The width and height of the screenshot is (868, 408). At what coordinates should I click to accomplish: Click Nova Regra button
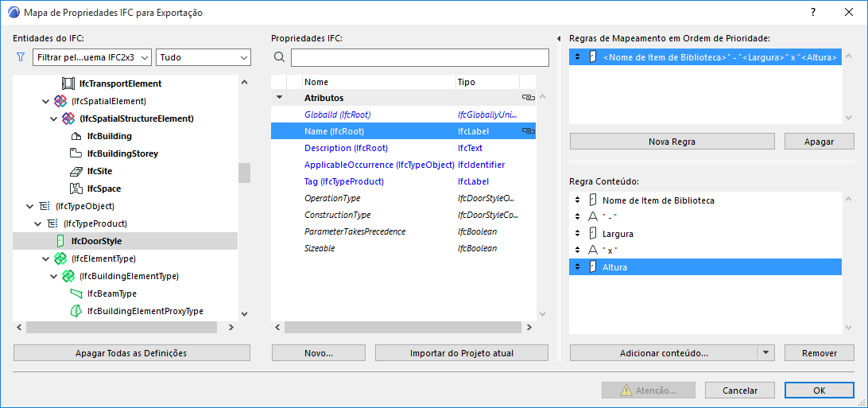(672, 141)
